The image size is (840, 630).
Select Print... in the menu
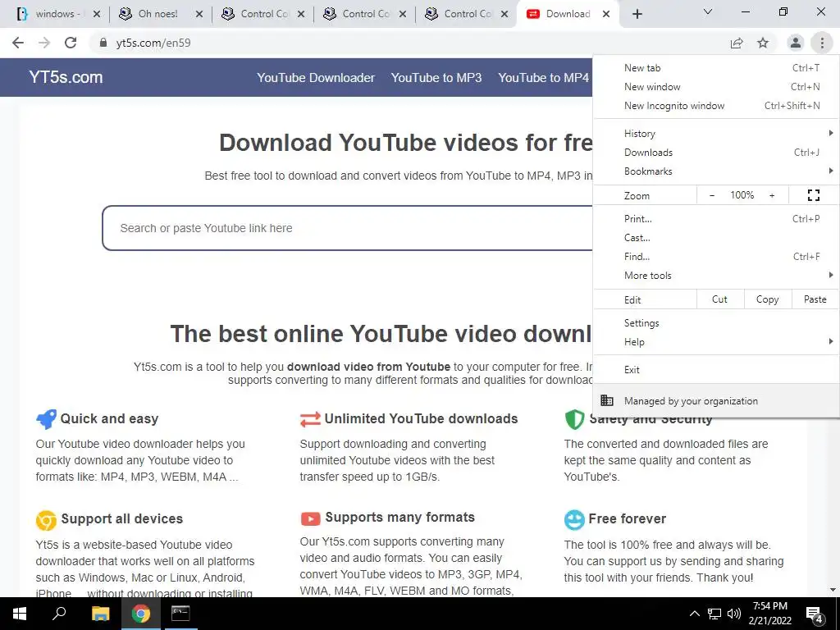pyautogui.click(x=715, y=218)
